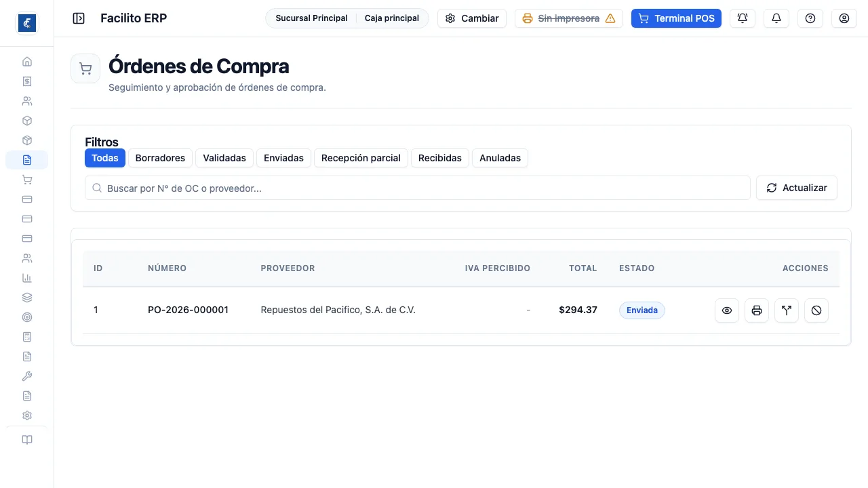Click the Sin impresora printer status
The width and height of the screenshot is (868, 488).
coord(569,18)
